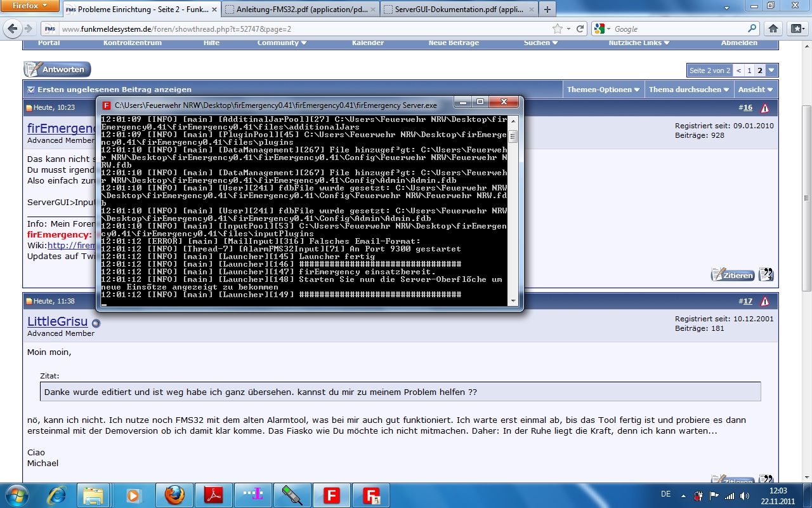Click the Firefox home button
This screenshot has height=508, width=812.
pos(773,29)
